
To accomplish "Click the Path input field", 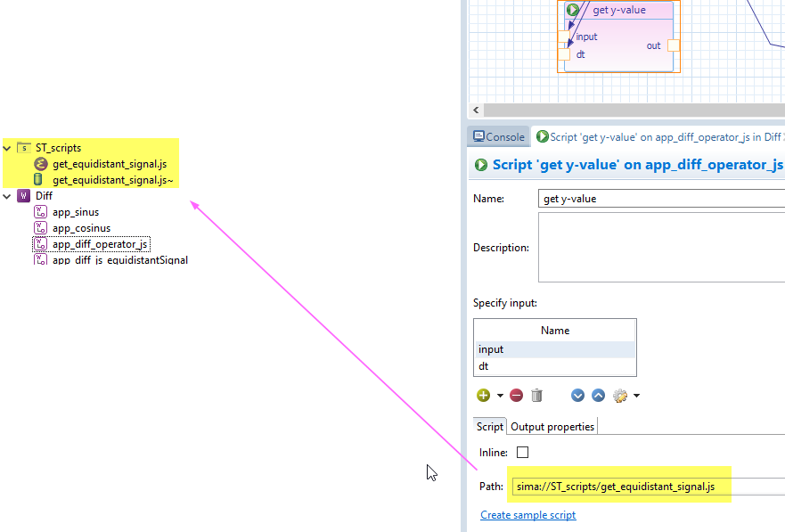I will click(646, 487).
